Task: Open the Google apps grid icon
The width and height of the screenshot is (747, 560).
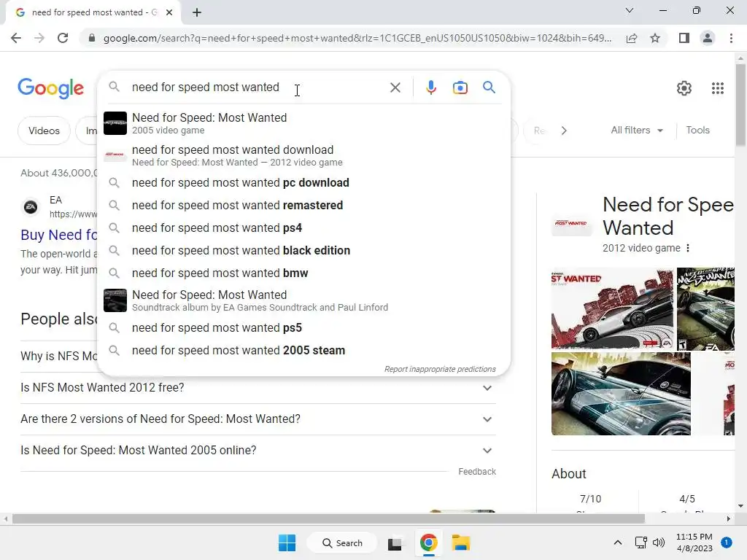Action: point(718,88)
